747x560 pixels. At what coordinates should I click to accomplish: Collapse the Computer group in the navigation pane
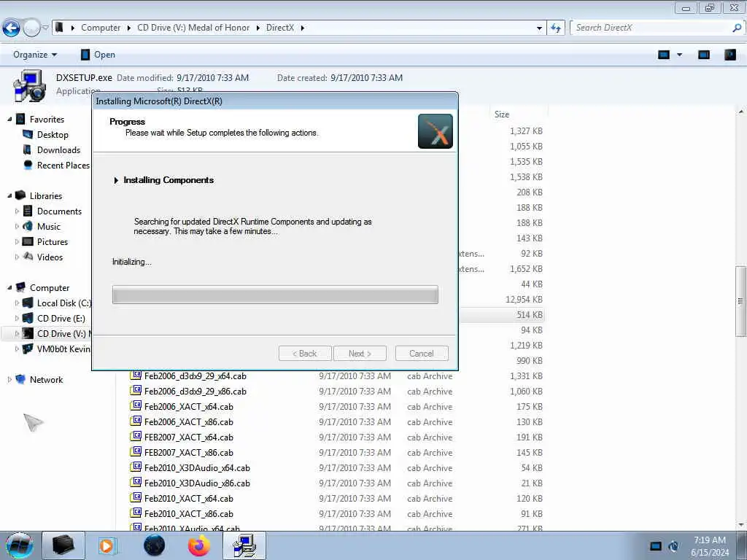point(10,287)
